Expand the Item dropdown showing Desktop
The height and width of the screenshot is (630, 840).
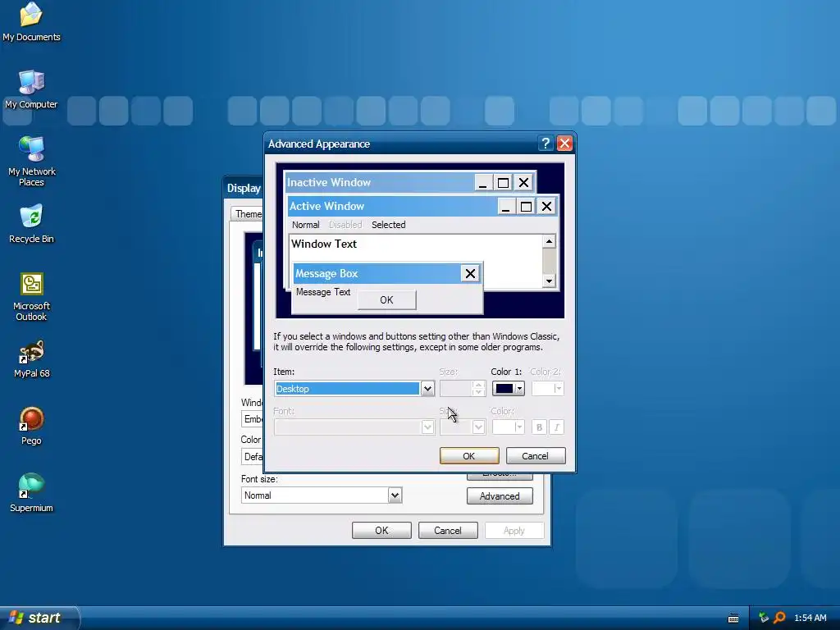[427, 388]
